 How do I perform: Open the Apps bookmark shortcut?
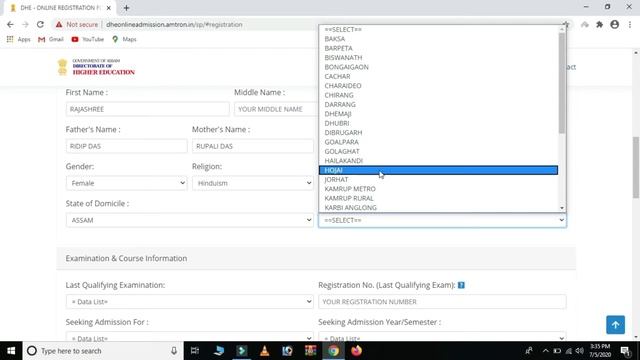point(18,39)
